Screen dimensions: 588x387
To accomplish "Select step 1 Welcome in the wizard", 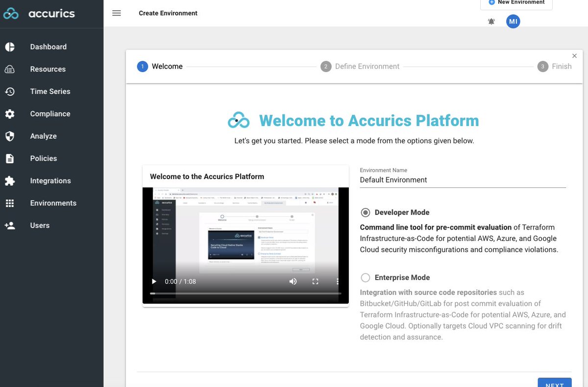I will [x=160, y=66].
